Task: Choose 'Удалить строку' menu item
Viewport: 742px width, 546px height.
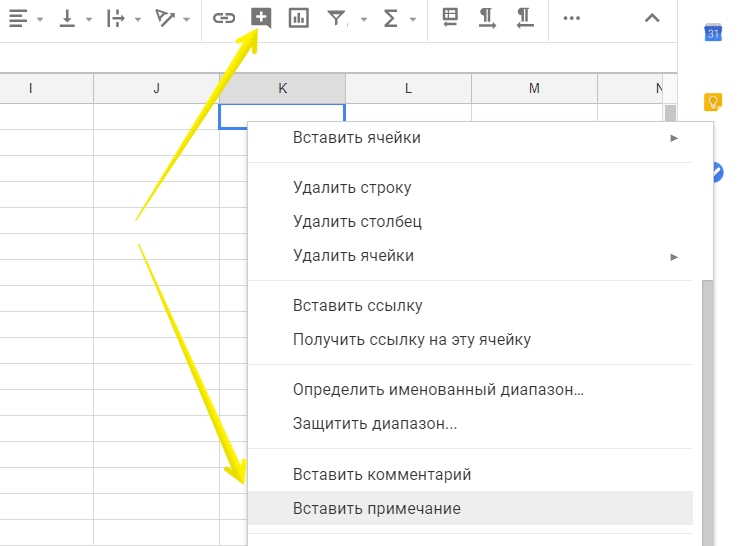Action: click(352, 187)
